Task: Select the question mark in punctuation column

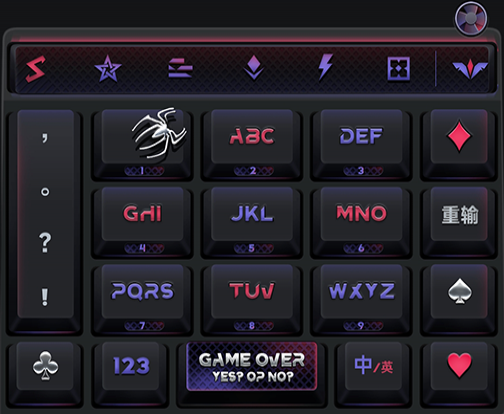Action: [45, 243]
